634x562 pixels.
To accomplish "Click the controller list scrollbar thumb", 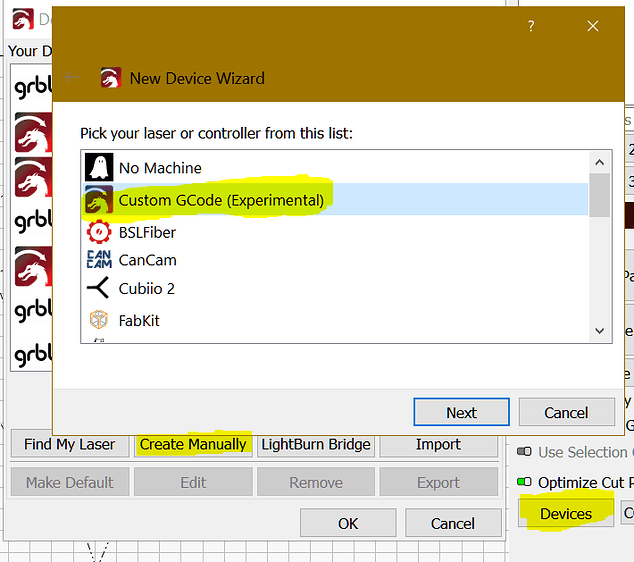I will tap(600, 195).
